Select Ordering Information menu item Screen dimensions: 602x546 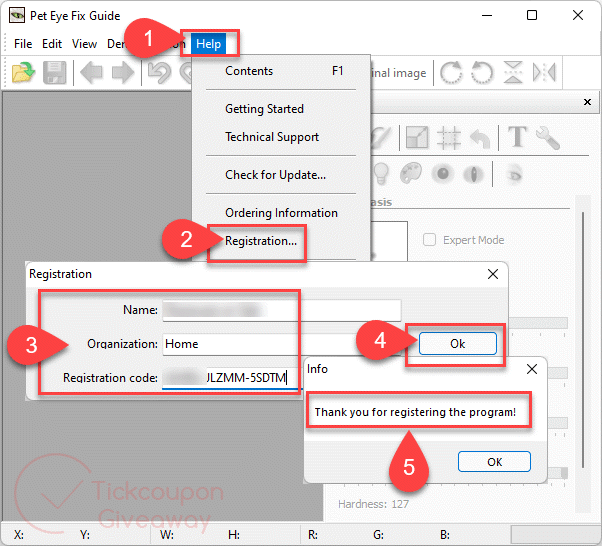[x=281, y=213]
